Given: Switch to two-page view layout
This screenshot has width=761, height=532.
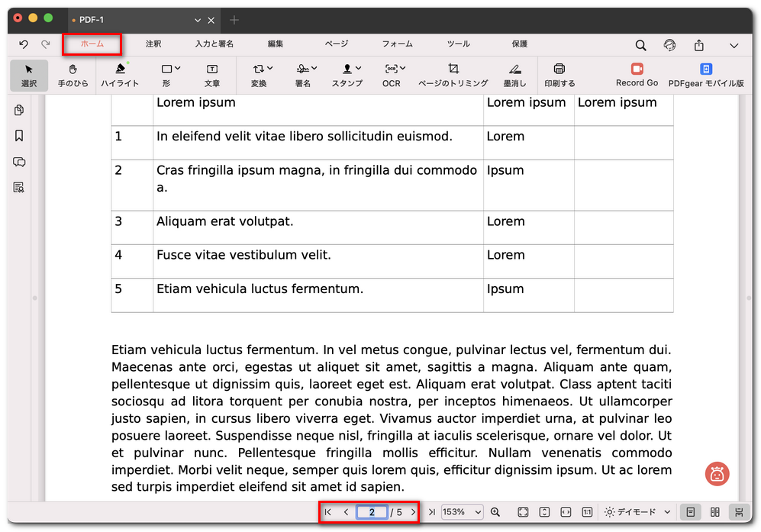Looking at the screenshot, I should pos(715,512).
